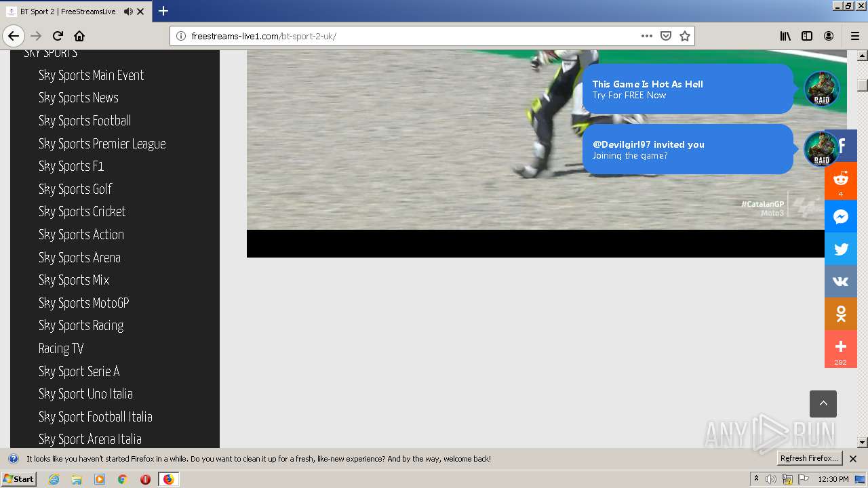Viewport: 868px width, 488px height.
Task: Click the page scrollbar up arrow
Action: 863,55
